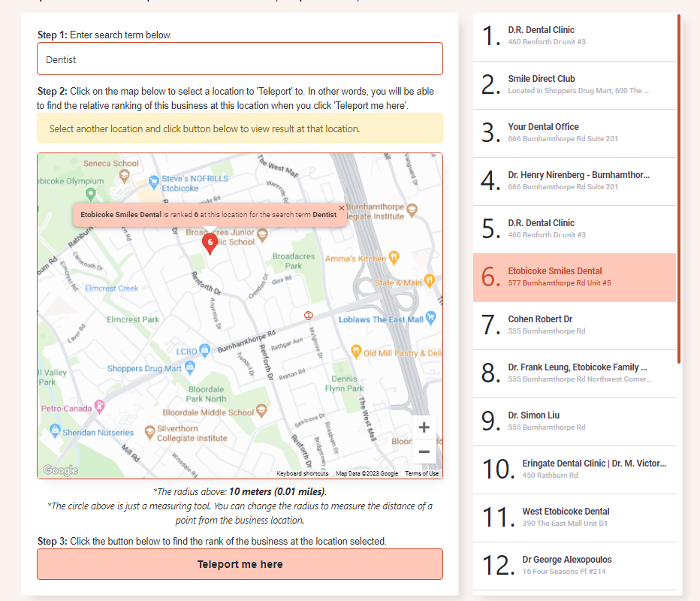Click the circle measuring tool marker
Screen dimensions: 700x601
308,316
